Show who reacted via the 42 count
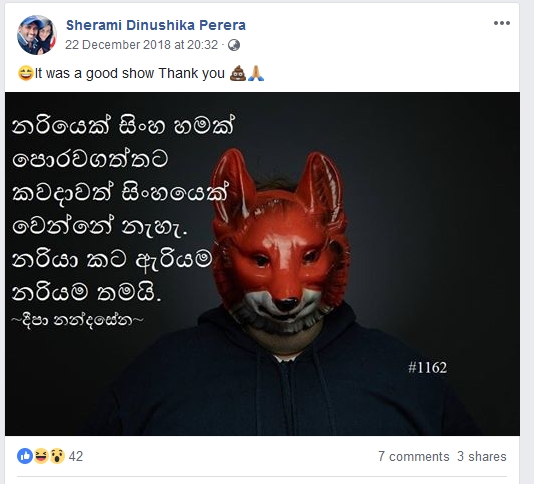 [76, 456]
